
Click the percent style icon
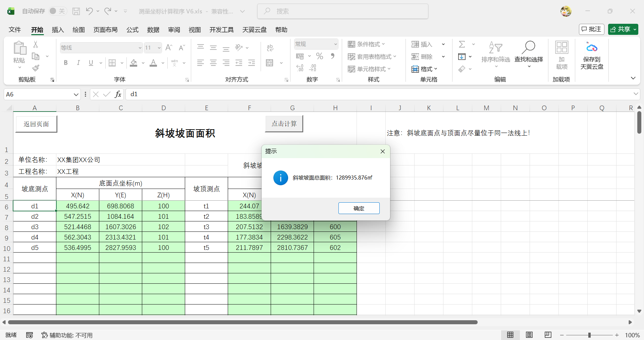click(x=320, y=56)
